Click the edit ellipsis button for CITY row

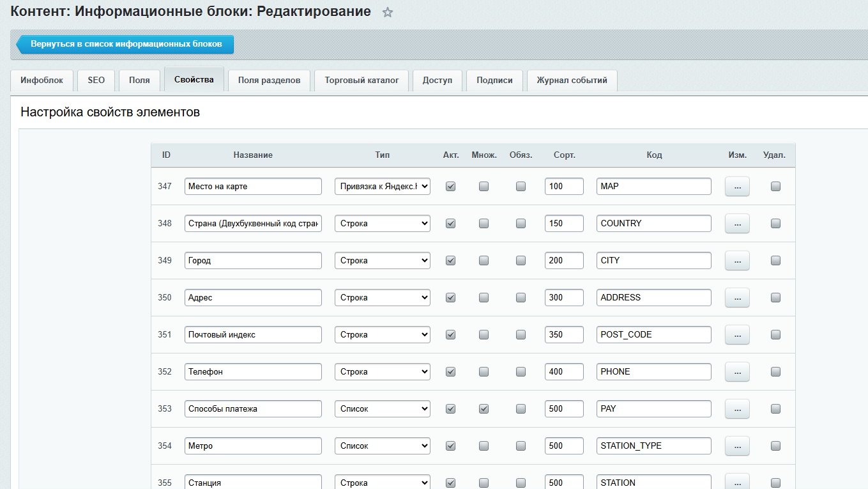736,261
